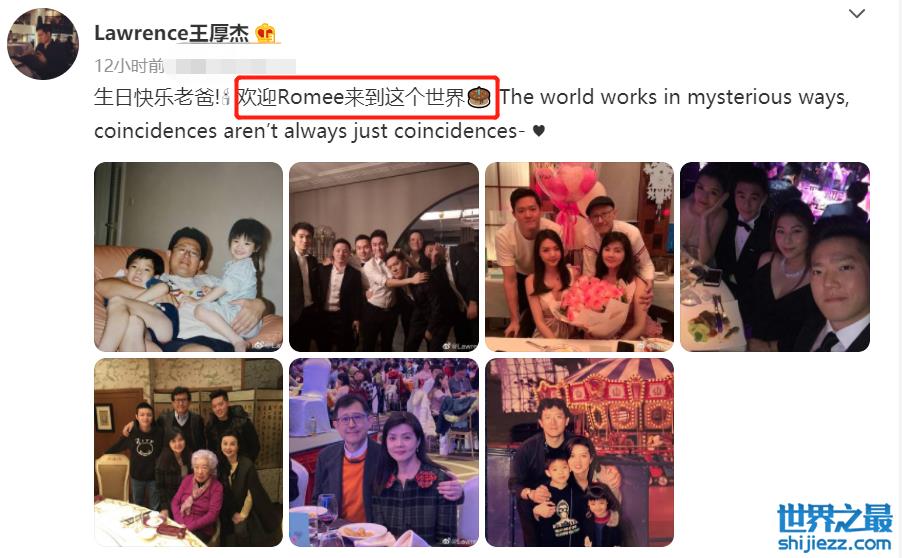Click the 世界之最 watermark logo

coord(835,518)
